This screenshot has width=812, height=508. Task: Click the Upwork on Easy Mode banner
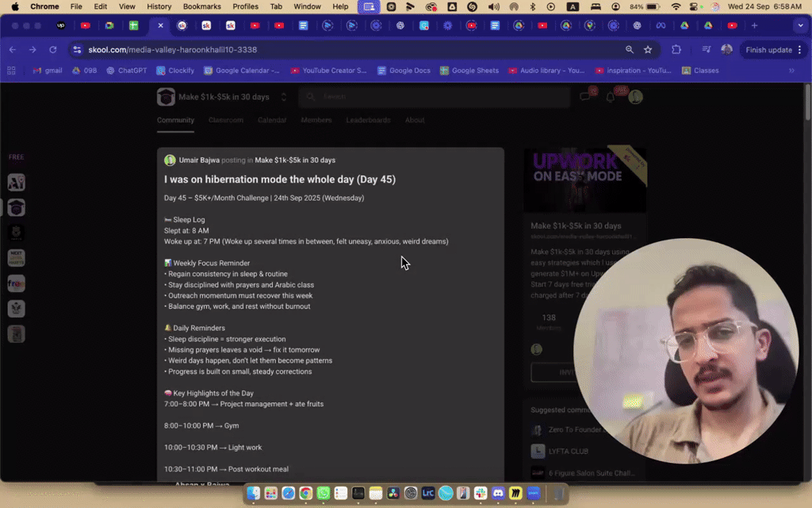click(x=584, y=180)
